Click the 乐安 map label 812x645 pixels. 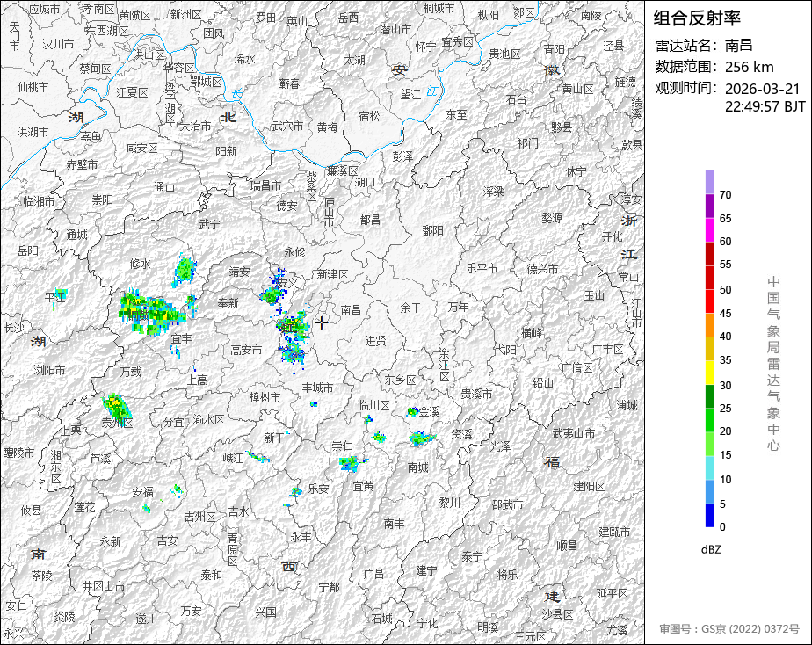coord(318,489)
